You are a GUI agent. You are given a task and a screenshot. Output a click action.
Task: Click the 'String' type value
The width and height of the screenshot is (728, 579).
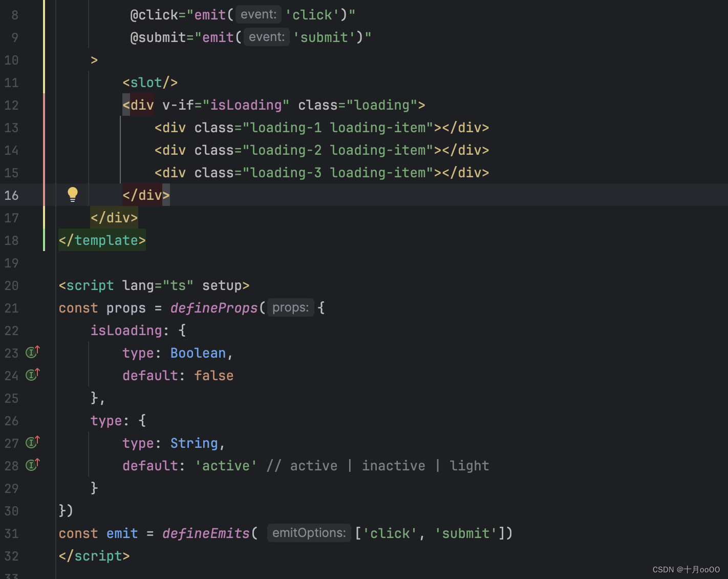coord(194,443)
